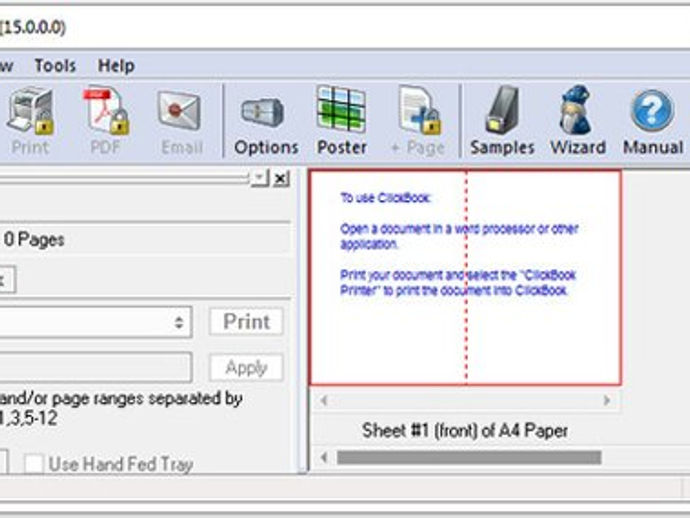Screen dimensions: 690x518
Task: Click the Print button in the left panel
Action: [246, 322]
